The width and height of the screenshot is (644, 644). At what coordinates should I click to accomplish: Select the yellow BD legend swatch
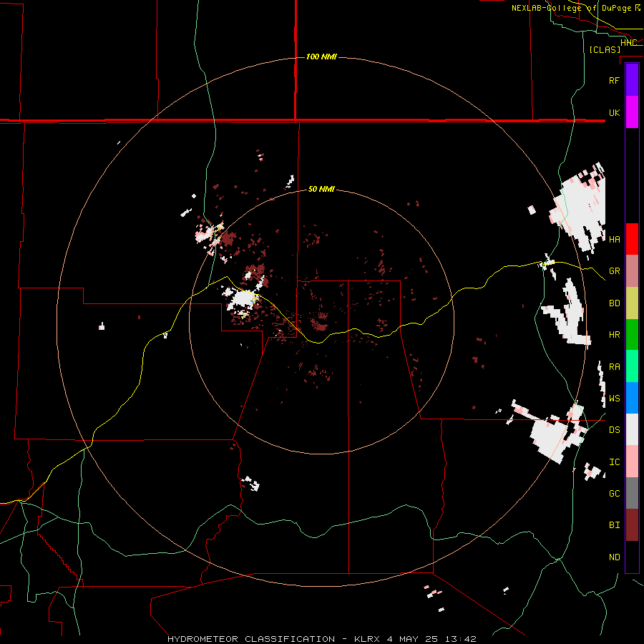click(x=632, y=303)
